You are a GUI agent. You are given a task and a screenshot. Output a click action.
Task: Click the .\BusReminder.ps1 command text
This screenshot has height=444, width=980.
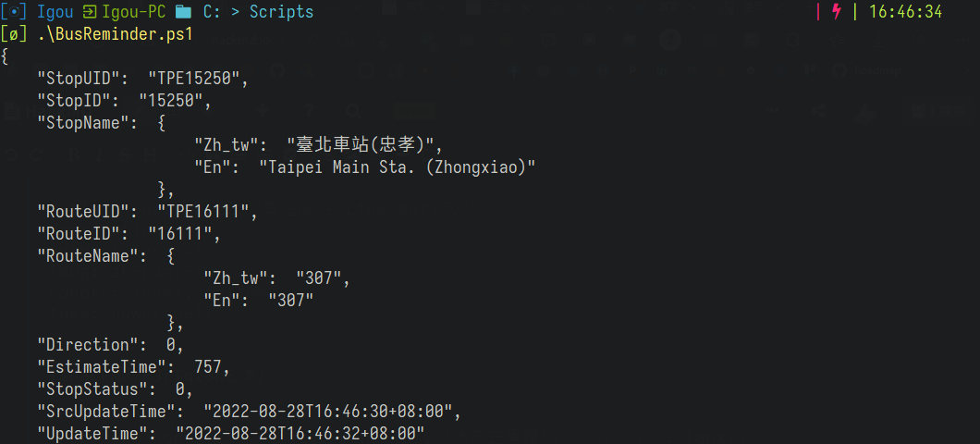pyautogui.click(x=115, y=34)
